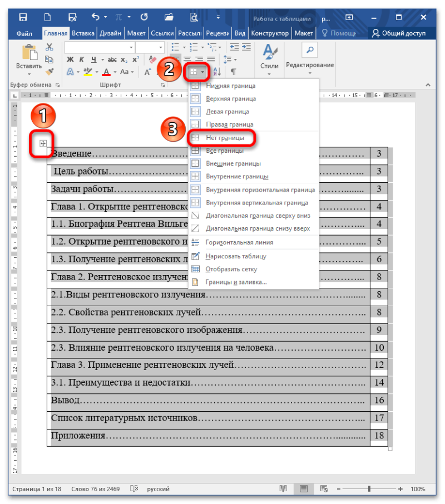Screen dimensions: 445x504
Task: Click the text highlight color button
Action: pos(88,72)
